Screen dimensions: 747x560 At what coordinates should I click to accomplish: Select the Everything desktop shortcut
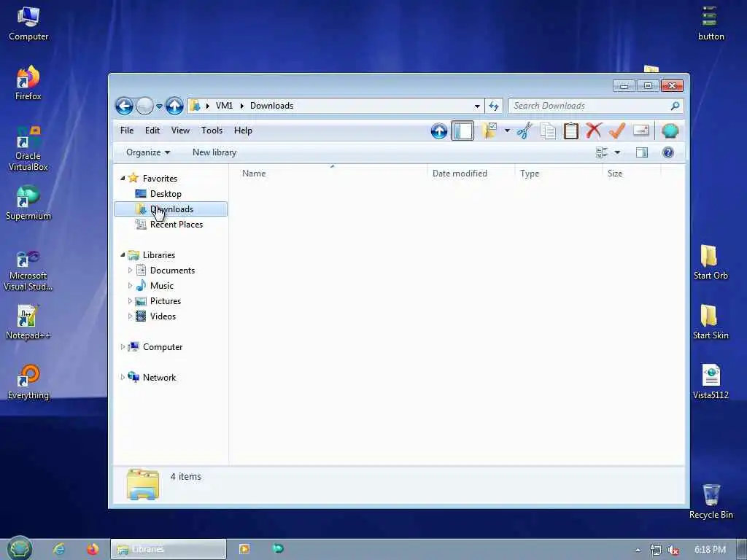[28, 382]
